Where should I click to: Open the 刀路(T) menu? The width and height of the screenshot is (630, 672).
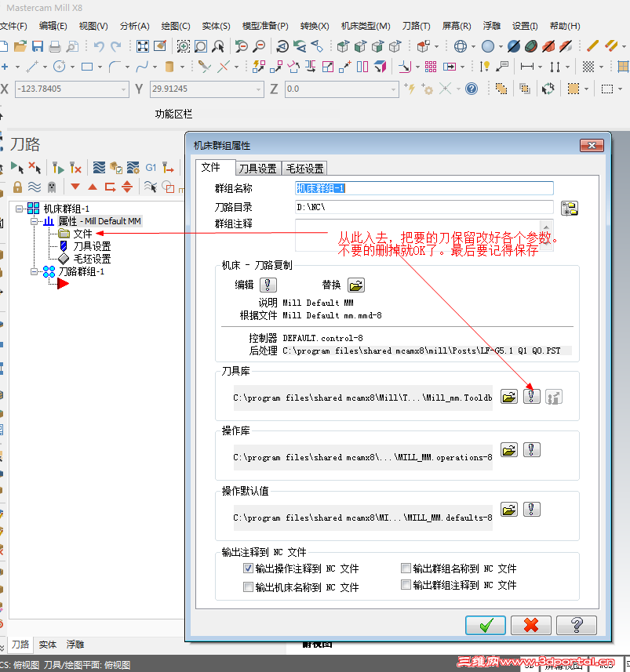click(416, 26)
